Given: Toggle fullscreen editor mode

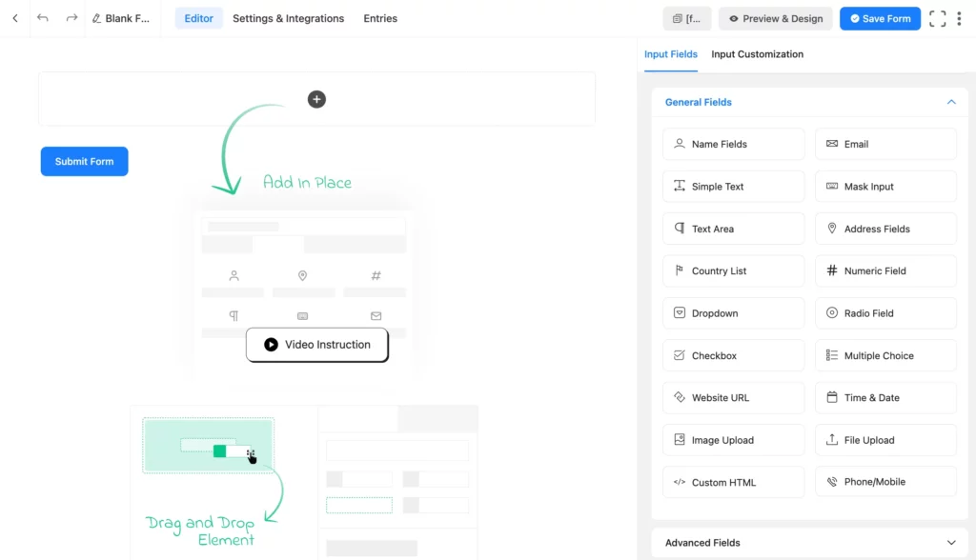Looking at the screenshot, I should pyautogui.click(x=938, y=19).
